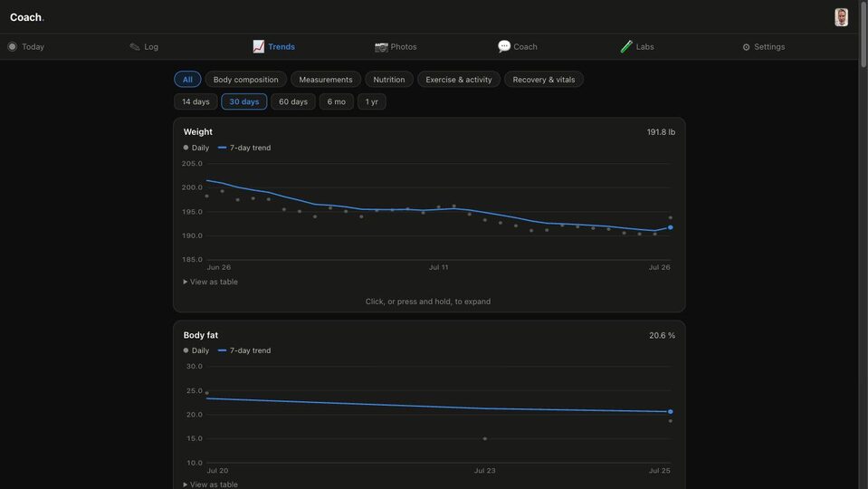868x489 pixels.
Task: Click the Jun 26 axis label
Action: [x=219, y=267]
